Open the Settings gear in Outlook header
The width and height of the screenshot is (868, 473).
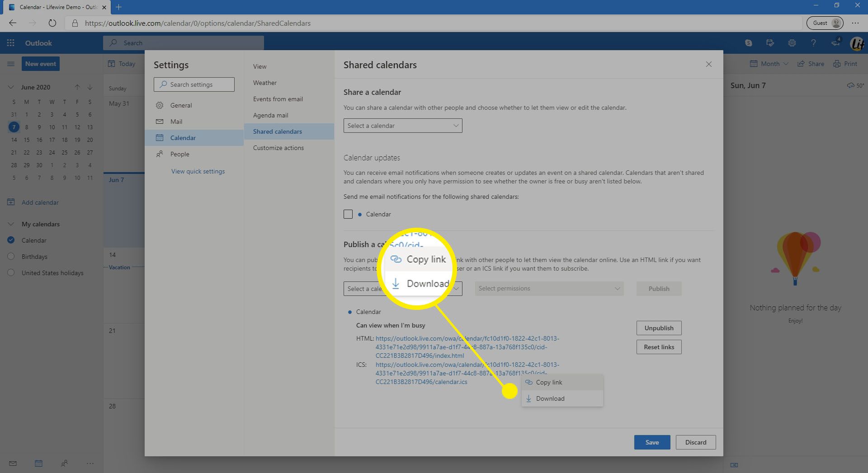pyautogui.click(x=792, y=43)
